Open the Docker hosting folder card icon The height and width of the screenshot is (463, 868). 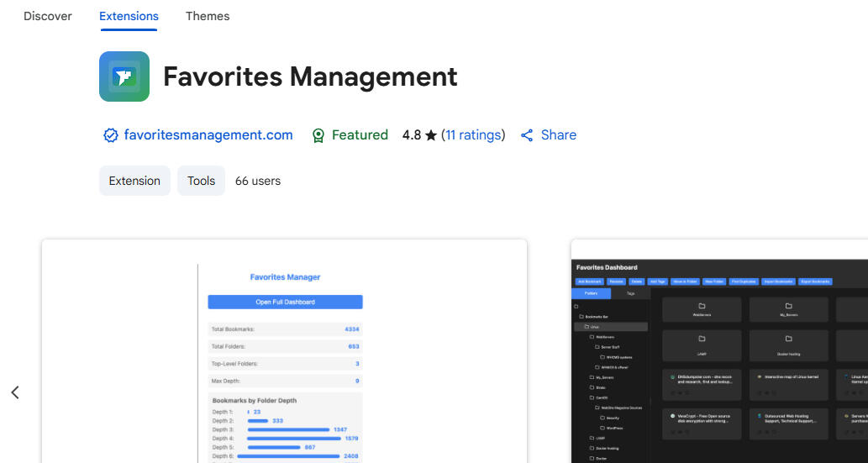[788, 339]
